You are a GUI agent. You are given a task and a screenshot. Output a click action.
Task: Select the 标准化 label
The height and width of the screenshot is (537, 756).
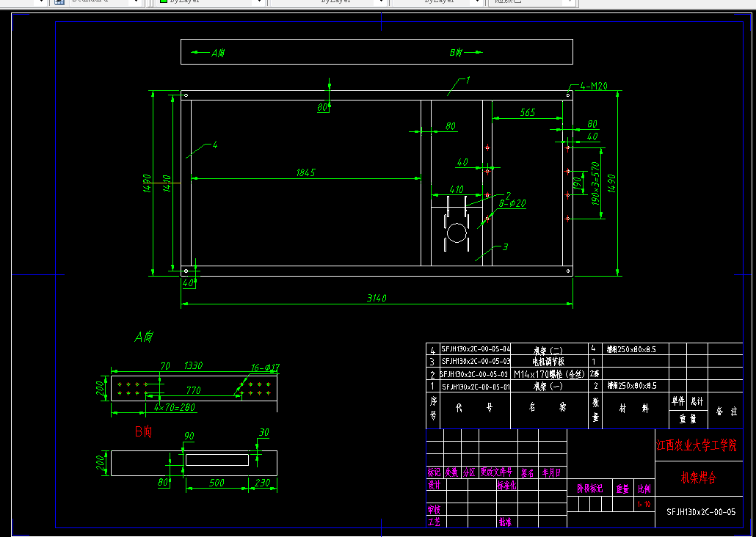point(507,485)
